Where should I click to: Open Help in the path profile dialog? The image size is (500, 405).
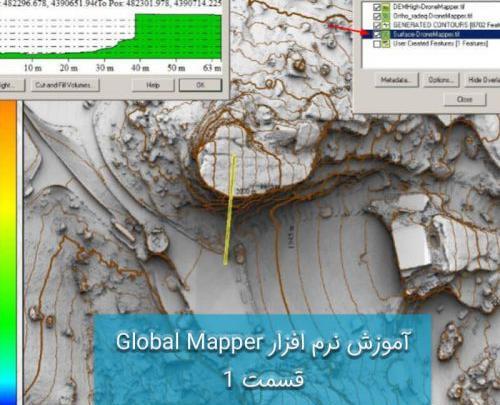[x=153, y=85]
